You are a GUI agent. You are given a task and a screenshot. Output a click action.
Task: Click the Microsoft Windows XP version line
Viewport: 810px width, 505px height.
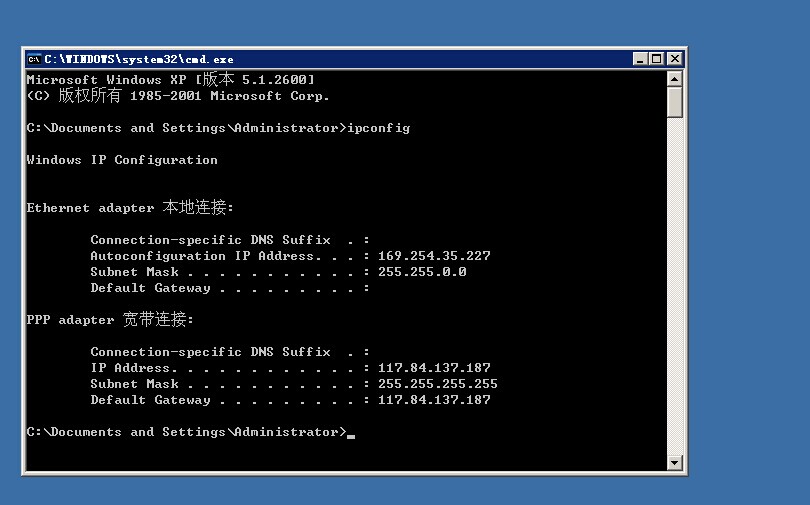point(170,80)
